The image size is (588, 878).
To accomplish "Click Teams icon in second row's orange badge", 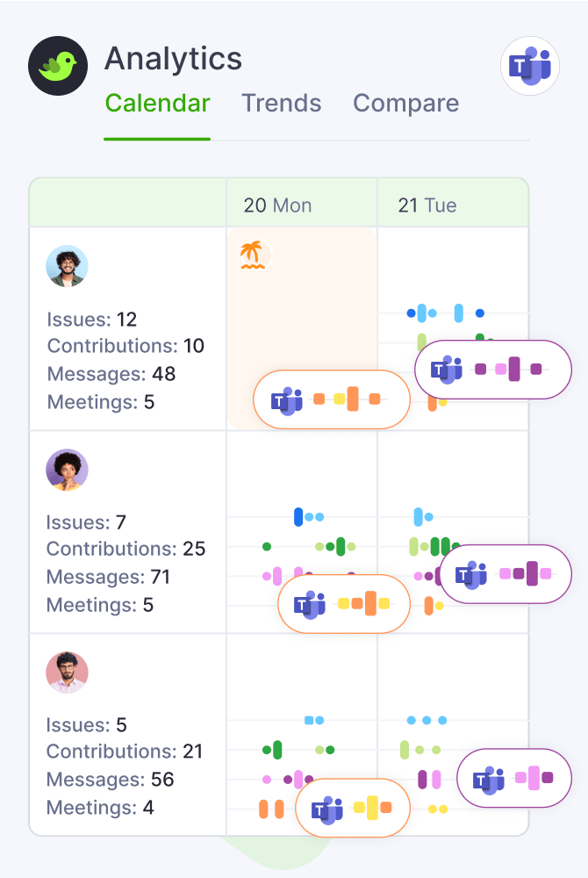I will pyautogui.click(x=311, y=604).
